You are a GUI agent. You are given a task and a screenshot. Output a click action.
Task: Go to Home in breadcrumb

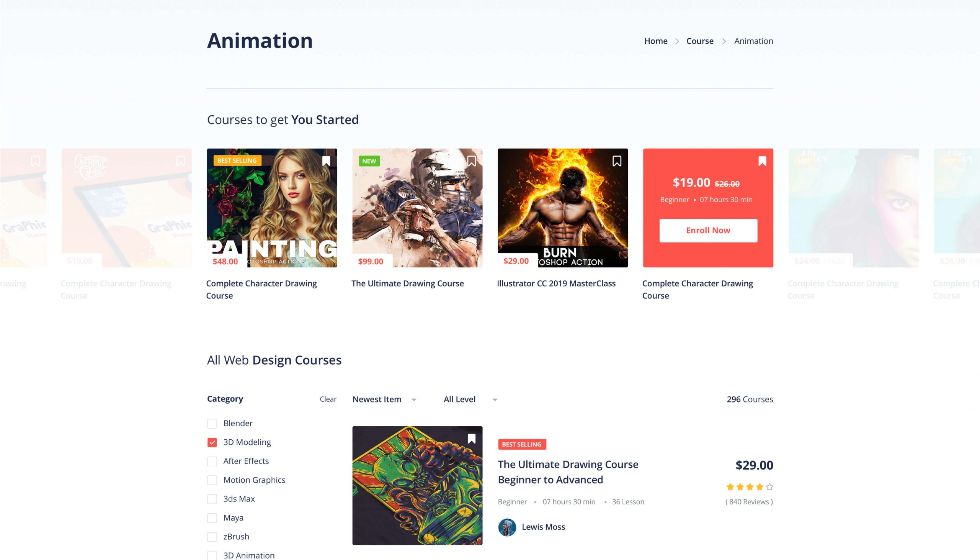pos(656,41)
